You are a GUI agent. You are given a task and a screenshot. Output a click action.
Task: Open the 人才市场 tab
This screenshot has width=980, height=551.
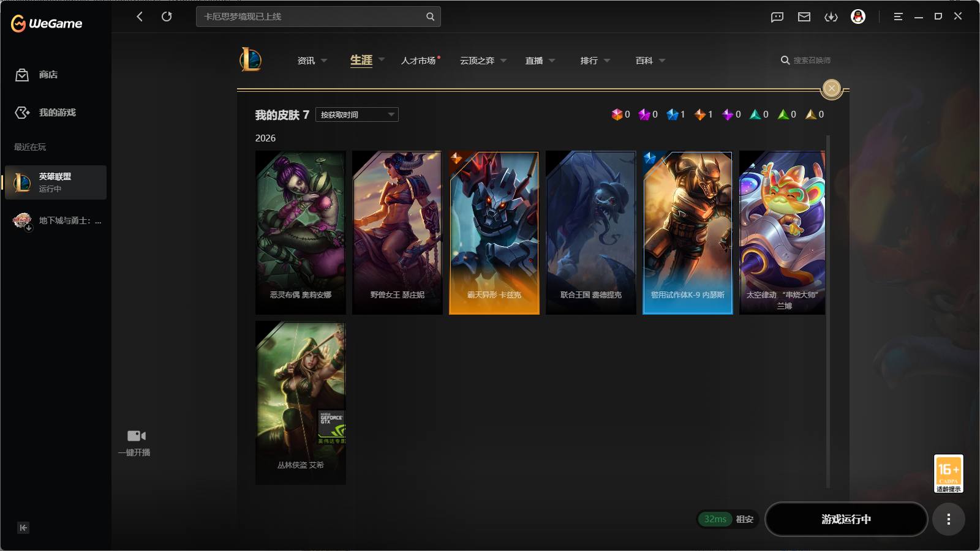419,61
